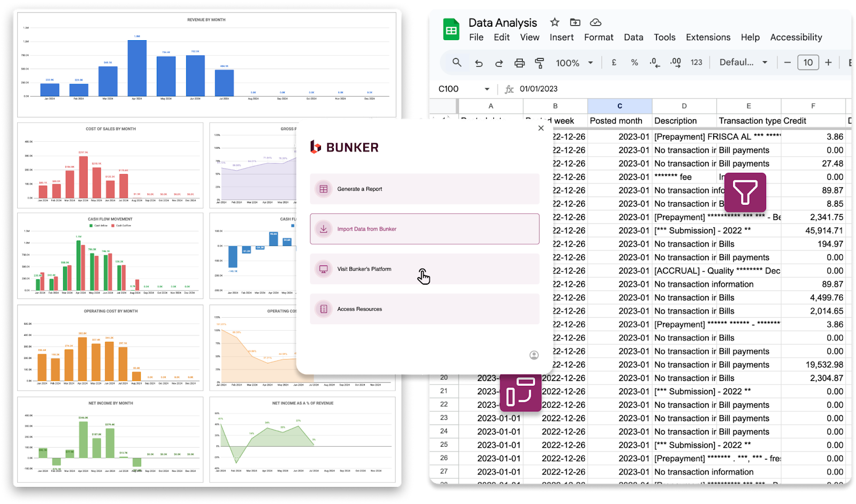
Task: Increase decimal places
Action: point(676,63)
